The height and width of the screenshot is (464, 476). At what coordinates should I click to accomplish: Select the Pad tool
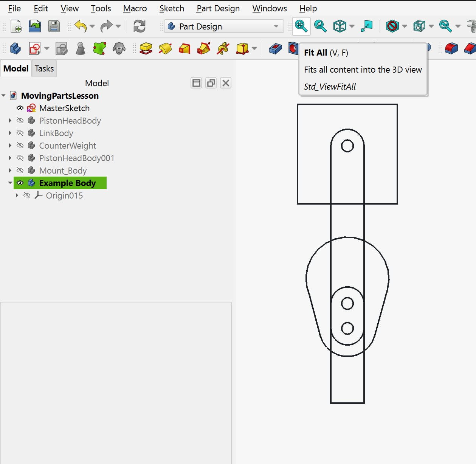coord(146,48)
